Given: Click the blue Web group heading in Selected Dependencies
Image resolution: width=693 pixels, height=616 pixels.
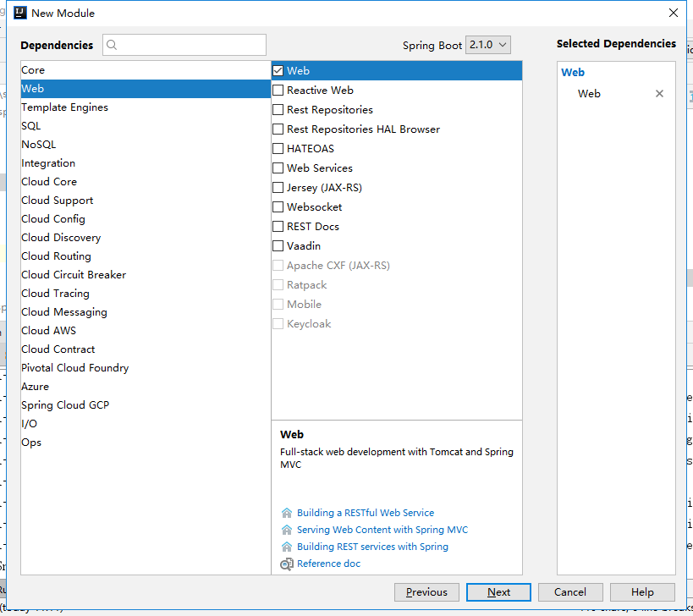Looking at the screenshot, I should 573,72.
